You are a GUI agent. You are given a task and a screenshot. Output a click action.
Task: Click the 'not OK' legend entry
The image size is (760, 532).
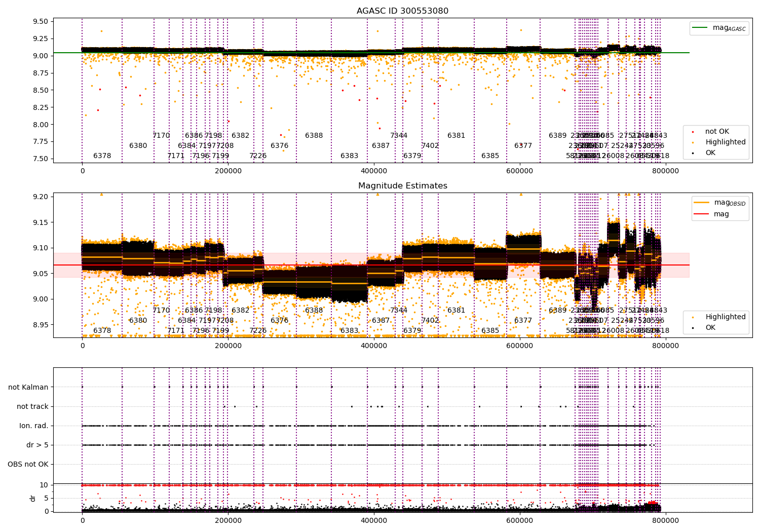pos(717,132)
